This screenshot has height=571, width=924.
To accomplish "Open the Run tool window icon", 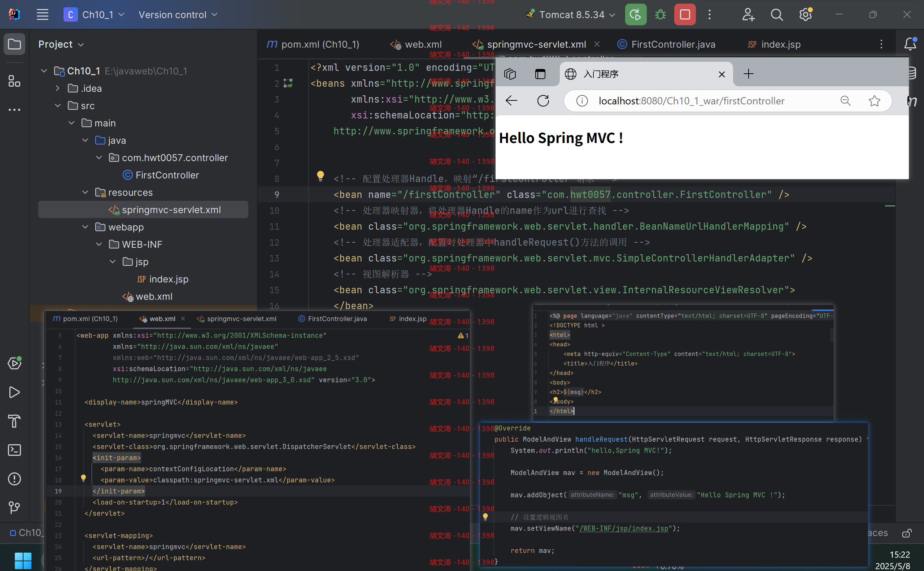I will point(14,392).
